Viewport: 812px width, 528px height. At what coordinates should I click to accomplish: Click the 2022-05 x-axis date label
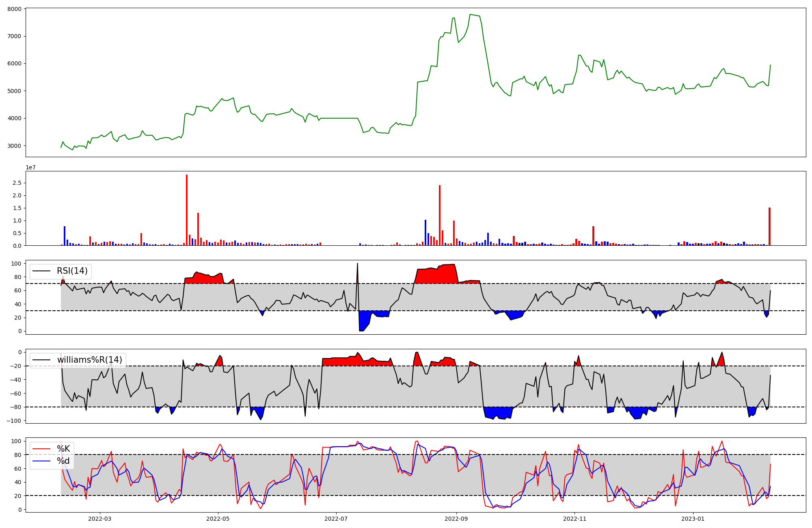pos(218,519)
